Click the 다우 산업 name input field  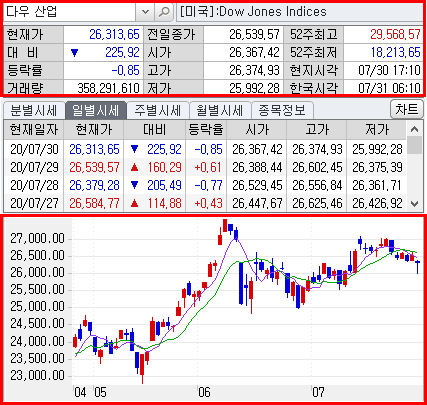(x=70, y=12)
